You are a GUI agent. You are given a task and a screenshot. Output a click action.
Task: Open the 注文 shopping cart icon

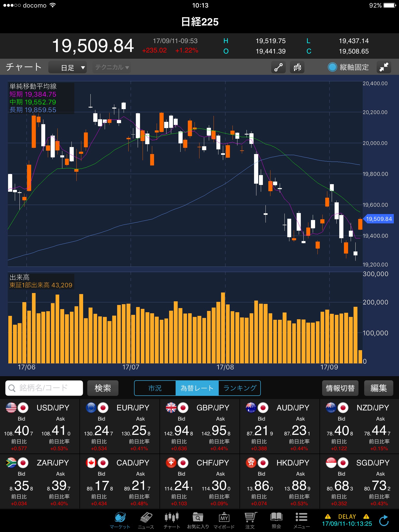pyautogui.click(x=250, y=520)
